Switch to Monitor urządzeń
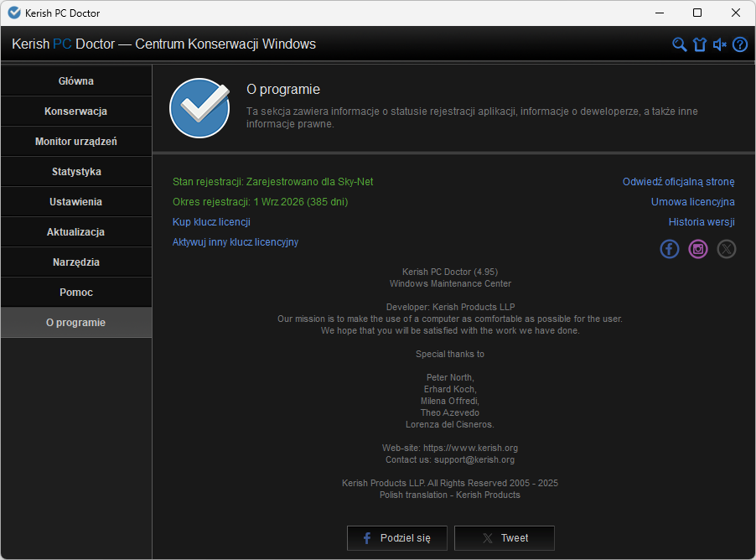Image resolution: width=756 pixels, height=560 pixels. (76, 142)
